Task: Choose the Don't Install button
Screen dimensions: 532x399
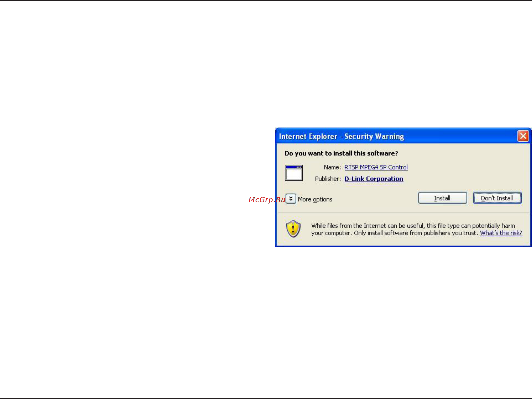Action: [497, 198]
